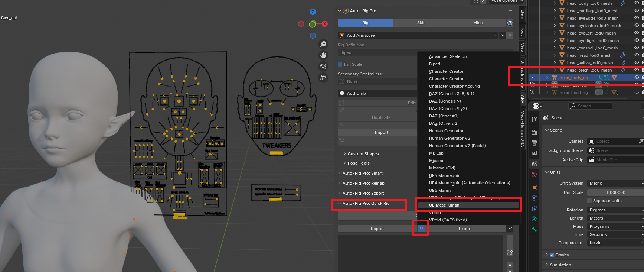The image size is (644, 272).
Task: Open the Tool properties wrench icon
Action: click(534, 119)
